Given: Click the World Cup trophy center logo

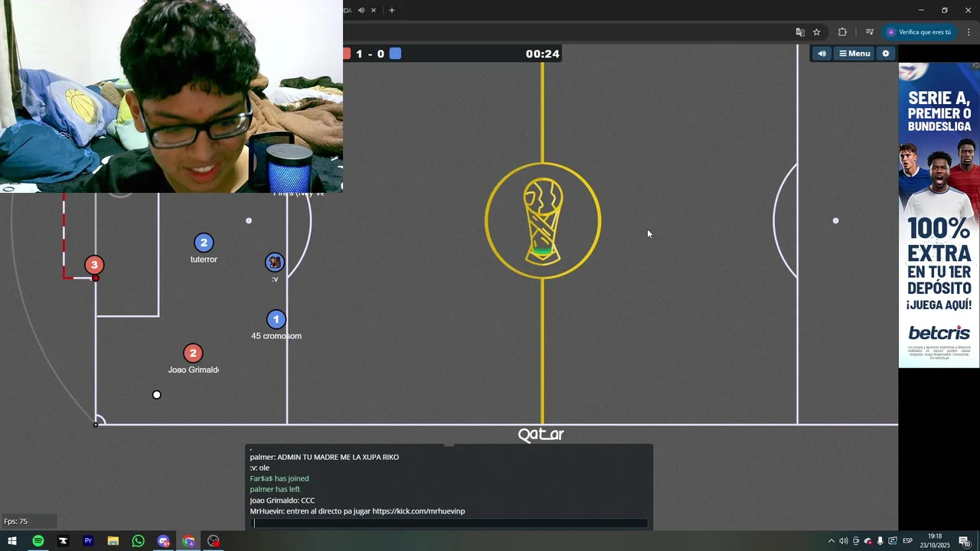Looking at the screenshot, I should [x=543, y=221].
